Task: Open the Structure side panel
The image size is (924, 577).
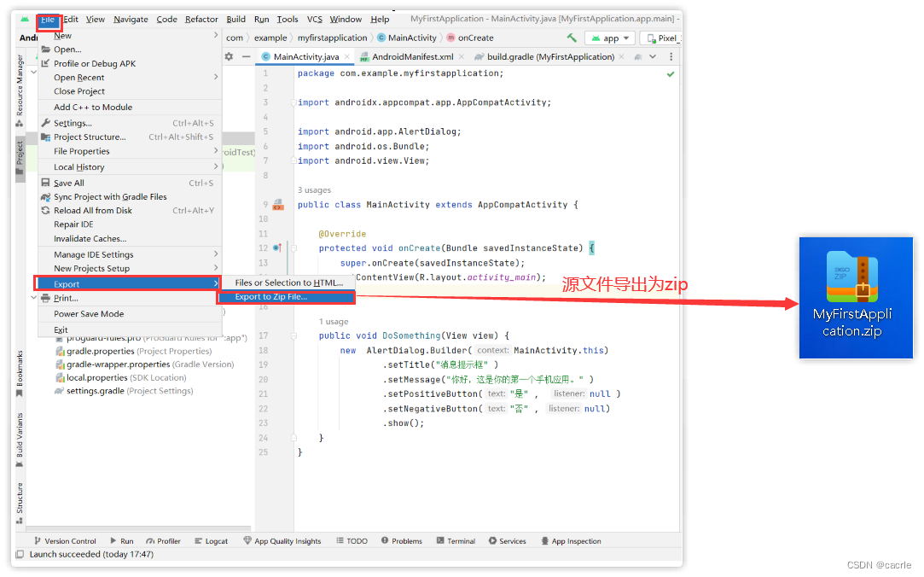Action: [20, 504]
